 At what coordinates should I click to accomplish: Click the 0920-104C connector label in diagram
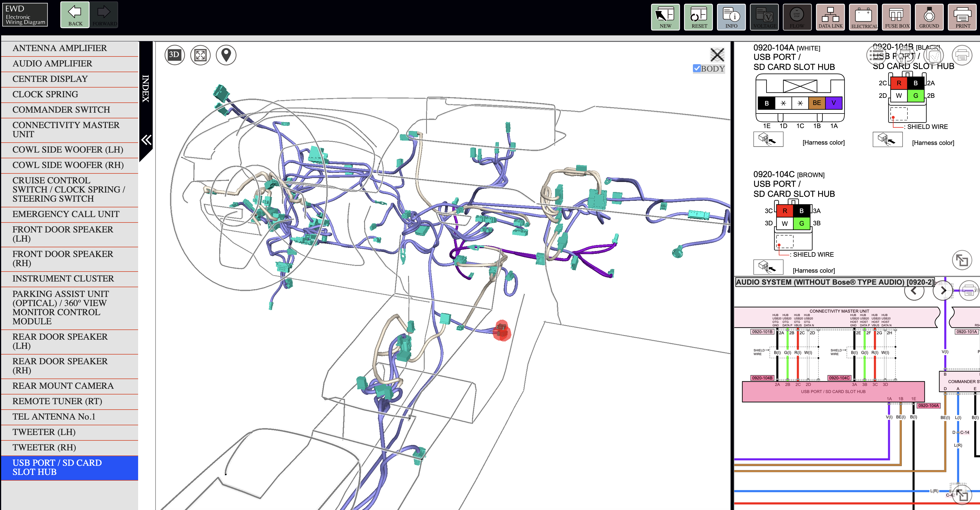(839, 378)
